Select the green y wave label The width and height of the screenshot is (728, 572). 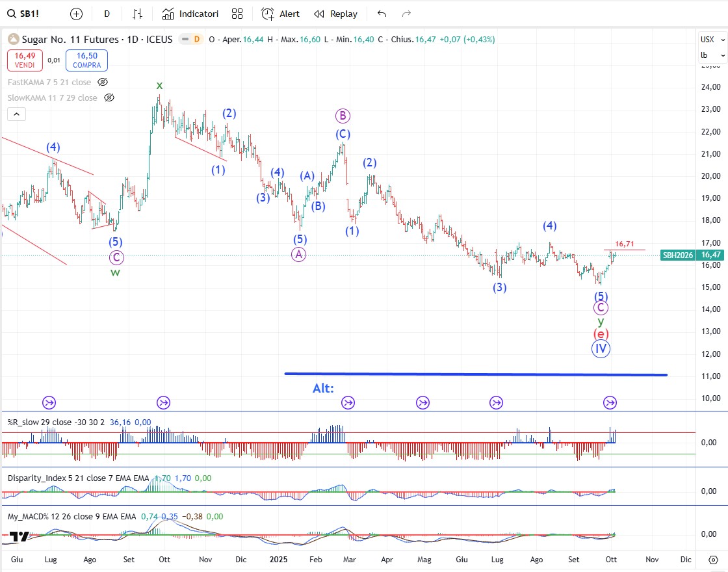601,321
